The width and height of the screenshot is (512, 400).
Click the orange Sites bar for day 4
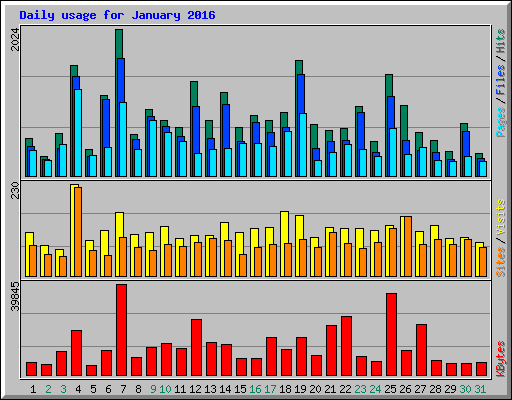coord(78,232)
